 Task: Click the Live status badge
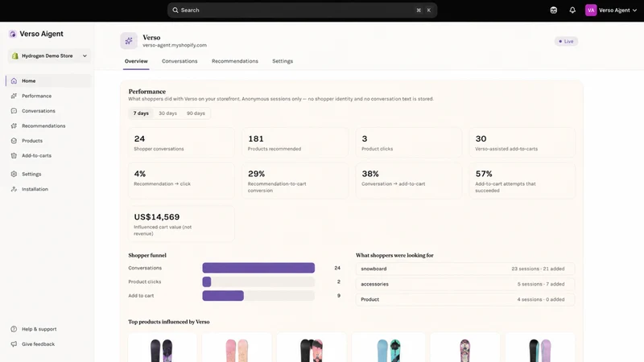(x=566, y=41)
